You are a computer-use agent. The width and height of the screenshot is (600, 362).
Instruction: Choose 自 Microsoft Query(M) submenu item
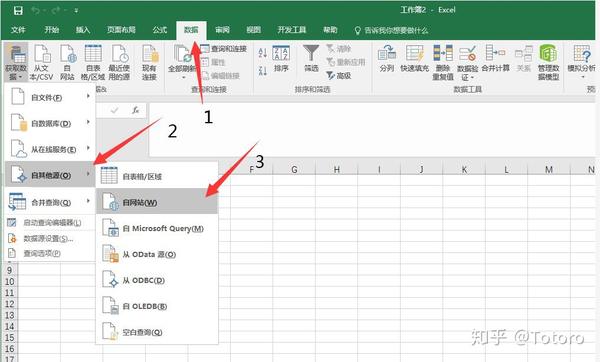tap(157, 228)
